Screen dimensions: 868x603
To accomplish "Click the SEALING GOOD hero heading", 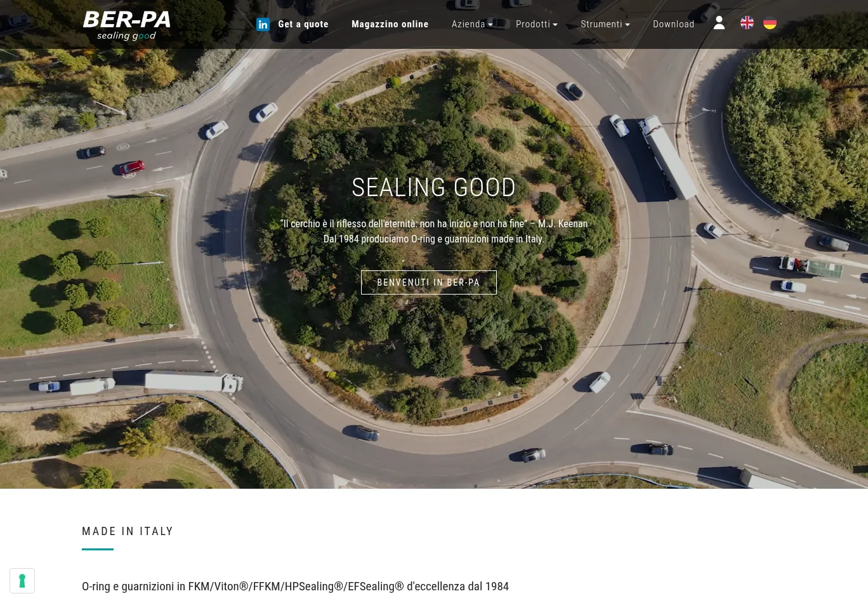I will click(433, 188).
